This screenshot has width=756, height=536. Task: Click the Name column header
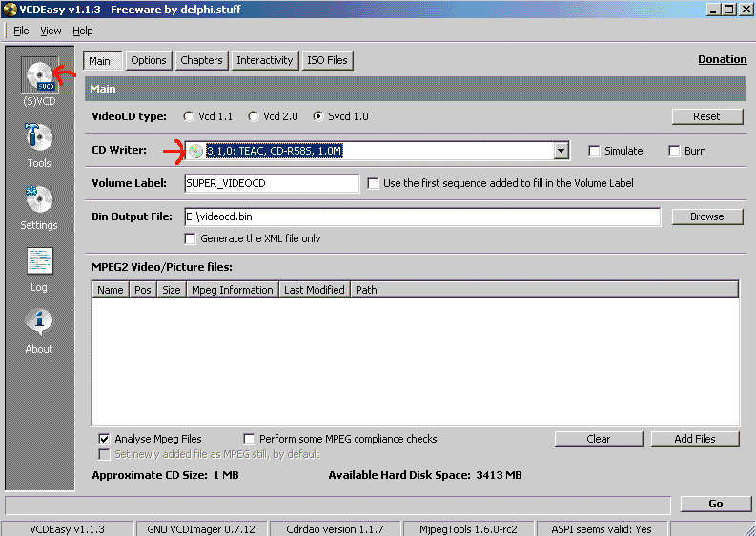[x=111, y=290]
